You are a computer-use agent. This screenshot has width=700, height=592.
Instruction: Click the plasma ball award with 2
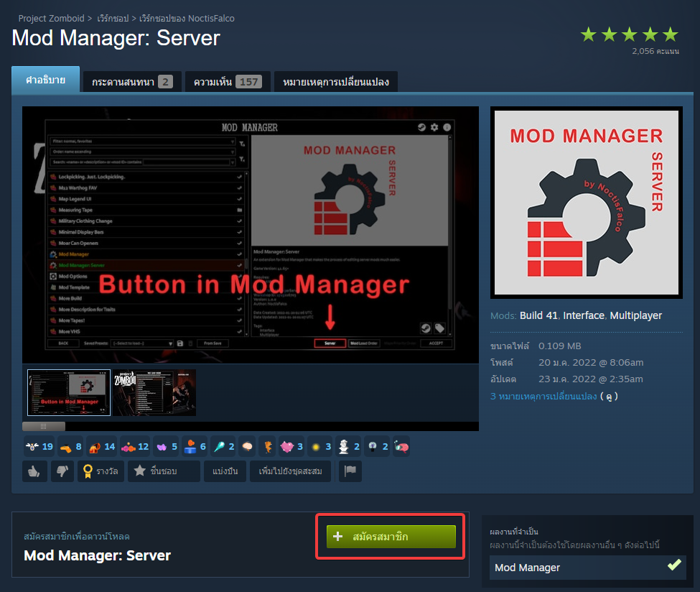[x=377, y=446]
